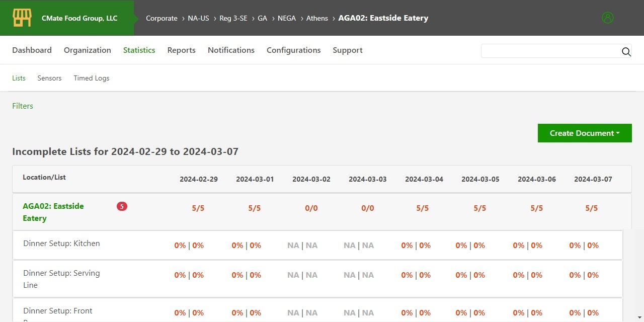
Task: Click the Corporate breadcrumb link
Action: point(162,18)
